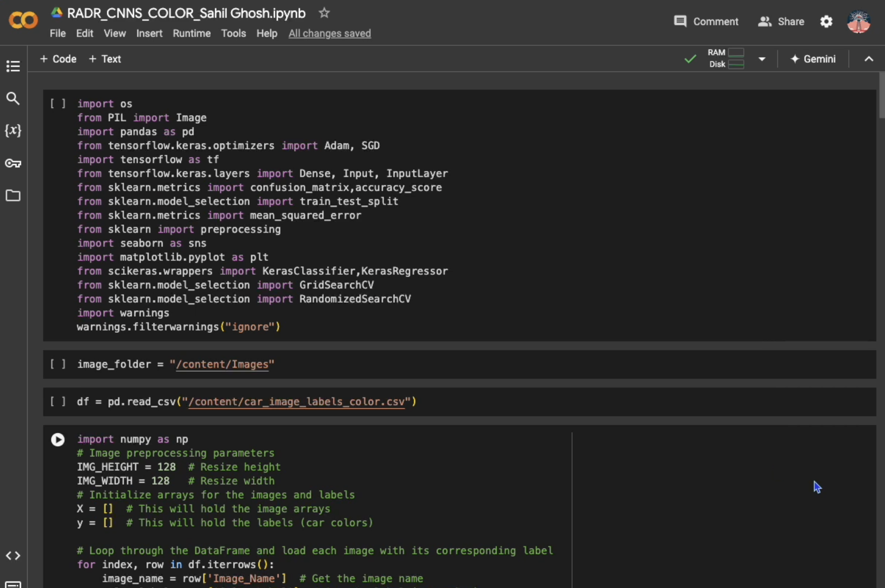Add a new Code cell
This screenshot has width=885, height=588.
tap(58, 59)
